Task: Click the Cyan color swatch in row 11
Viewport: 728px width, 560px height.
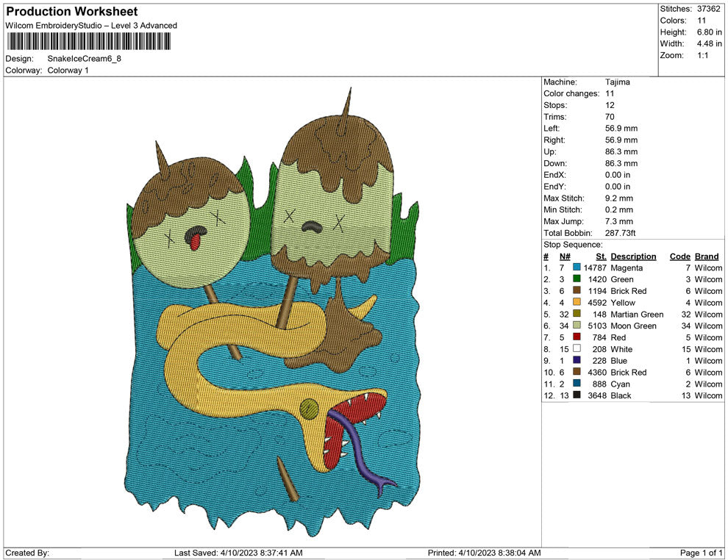Action: (x=577, y=383)
